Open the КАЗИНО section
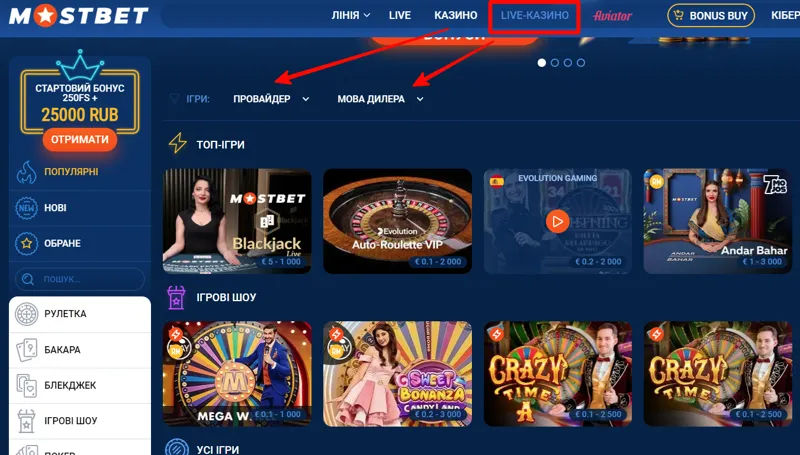The height and width of the screenshot is (455, 800). pos(456,15)
